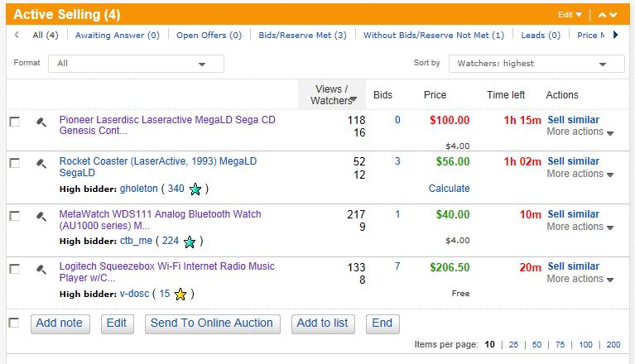Open the Bids/Reserve Met tab

coord(302,36)
